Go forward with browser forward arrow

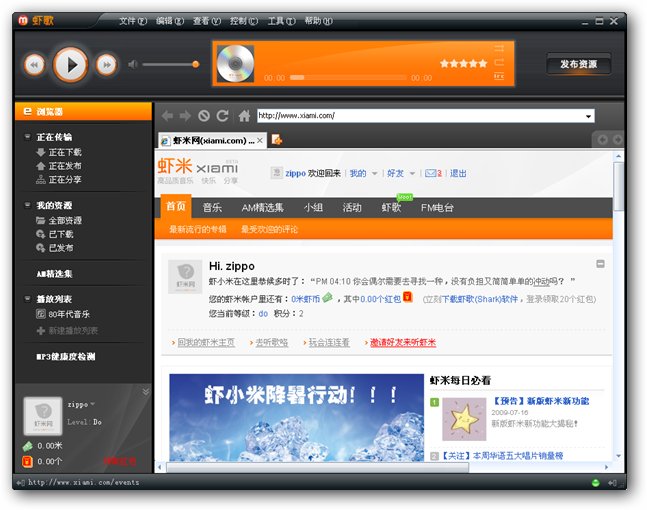[x=185, y=116]
